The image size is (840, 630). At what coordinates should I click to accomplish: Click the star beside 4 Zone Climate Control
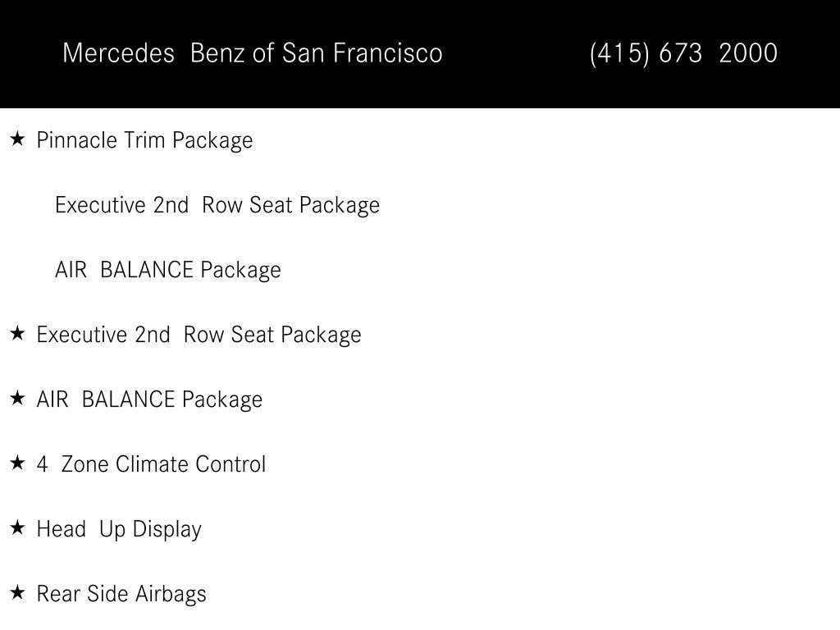(18, 463)
